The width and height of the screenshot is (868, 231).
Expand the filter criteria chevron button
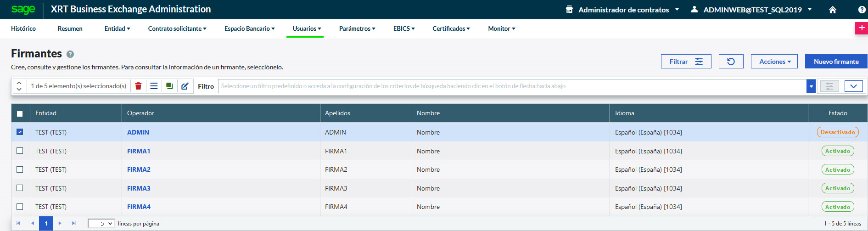pyautogui.click(x=853, y=86)
